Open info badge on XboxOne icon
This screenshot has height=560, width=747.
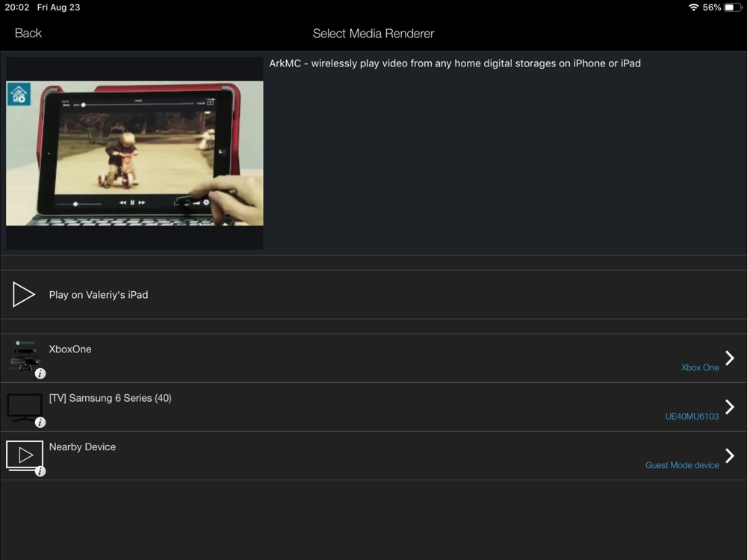40,374
